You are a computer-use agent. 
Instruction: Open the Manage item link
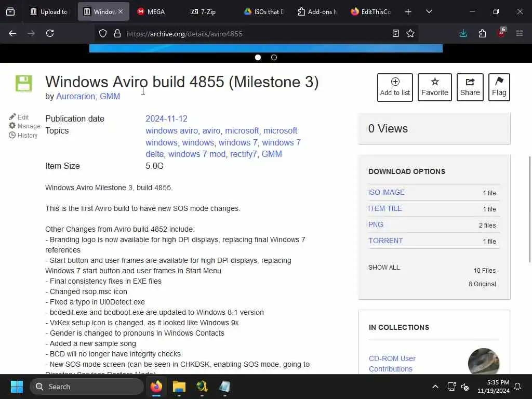click(x=24, y=126)
